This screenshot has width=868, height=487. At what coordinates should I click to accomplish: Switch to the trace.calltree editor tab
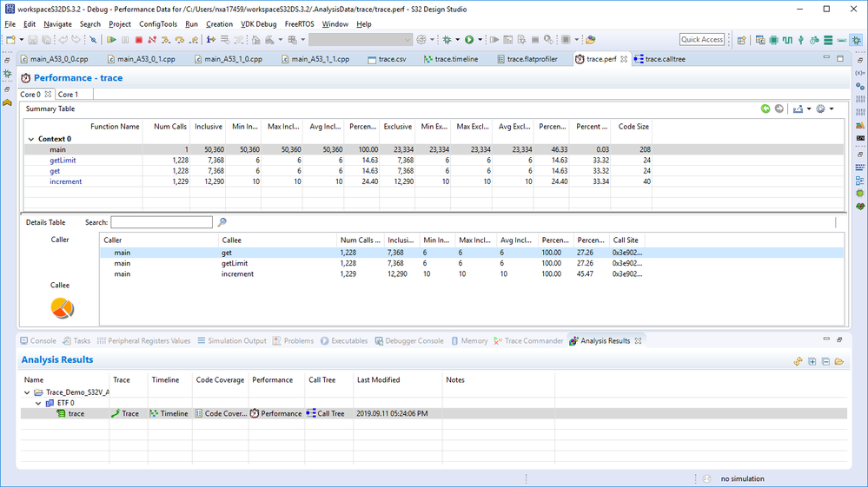[659, 59]
